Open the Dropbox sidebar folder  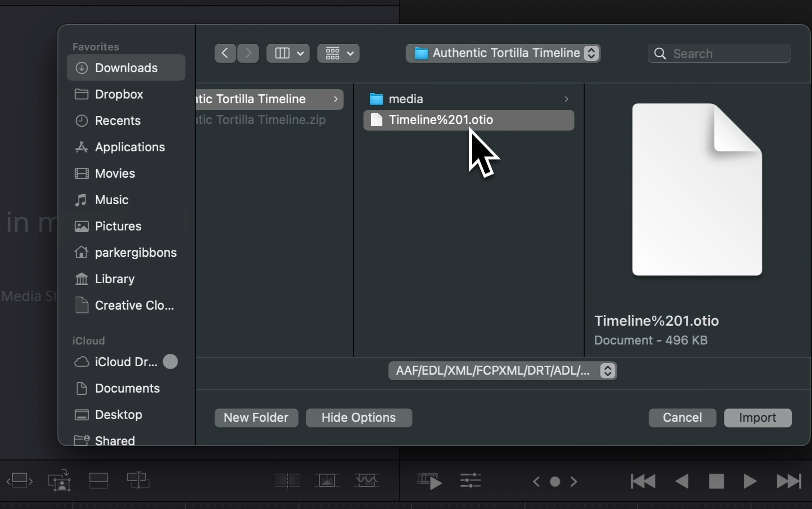pyautogui.click(x=126, y=94)
